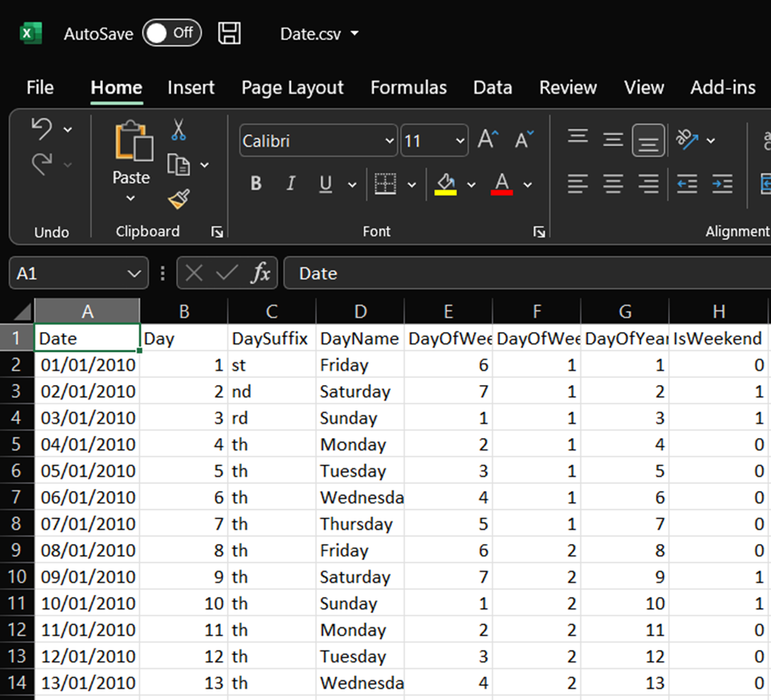Expand the Copy options arrow

click(x=205, y=165)
